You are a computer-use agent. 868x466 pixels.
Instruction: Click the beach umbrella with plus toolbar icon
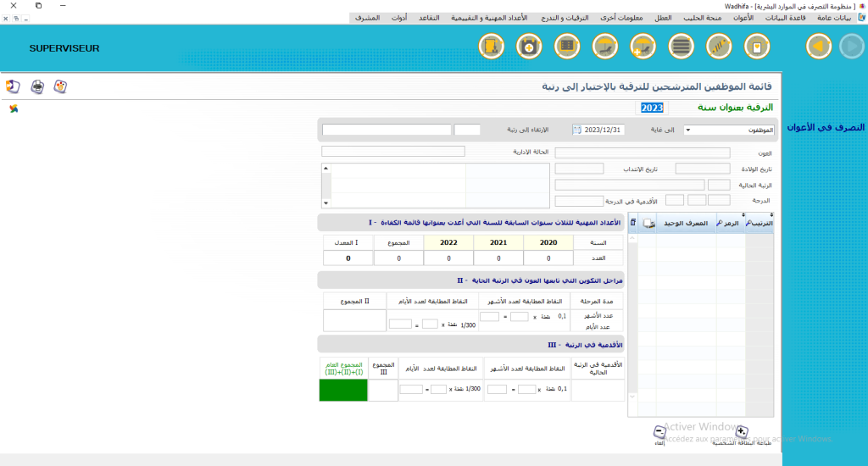[x=643, y=47]
